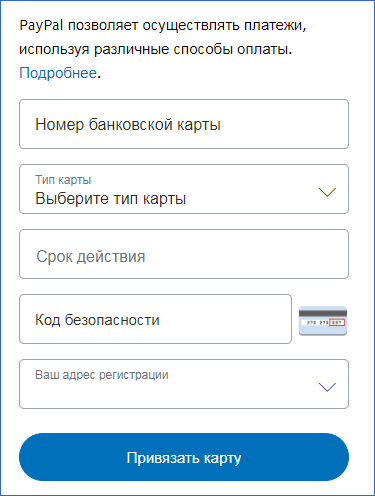Click the security code card illustration icon
375x496 pixels.
click(x=323, y=320)
